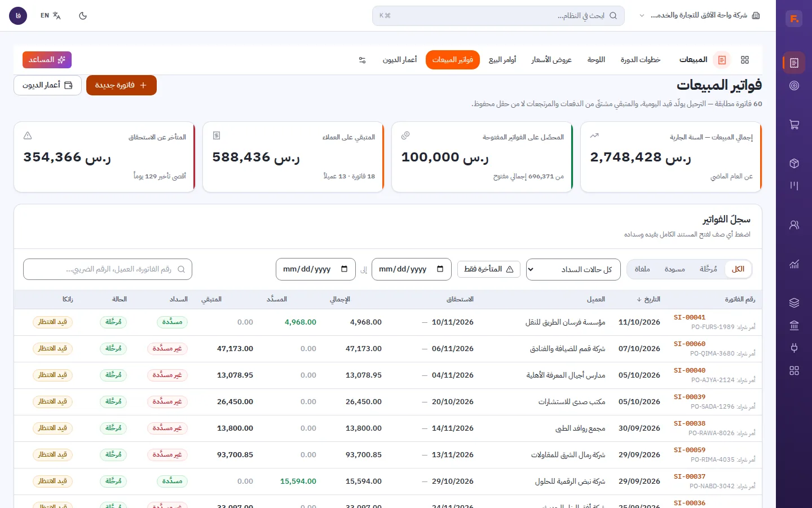812x508 pixels.
Task: Switch to the أوامر البيع tab
Action: [502, 60]
